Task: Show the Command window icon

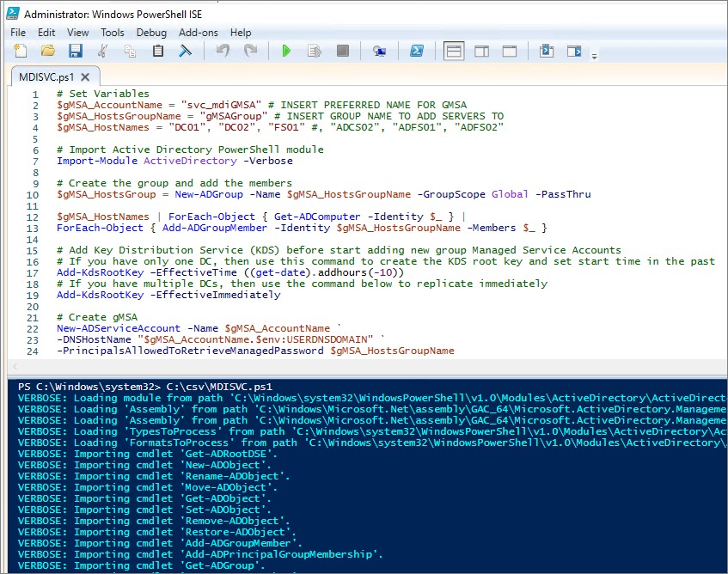Action: point(547,51)
